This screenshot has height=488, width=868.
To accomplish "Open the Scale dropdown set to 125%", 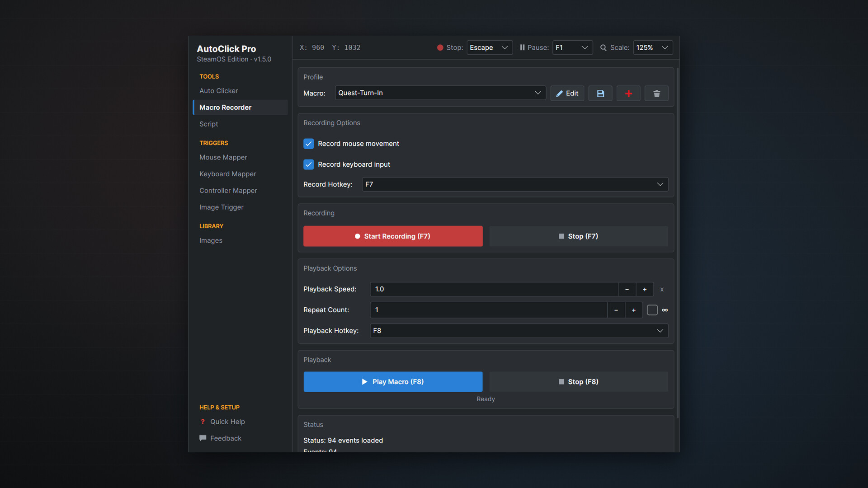I will coord(653,47).
